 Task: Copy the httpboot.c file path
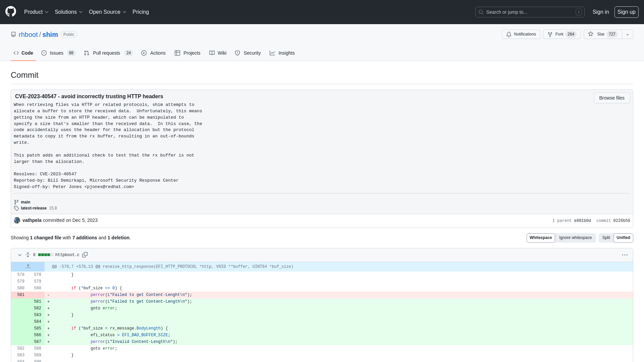(85, 255)
